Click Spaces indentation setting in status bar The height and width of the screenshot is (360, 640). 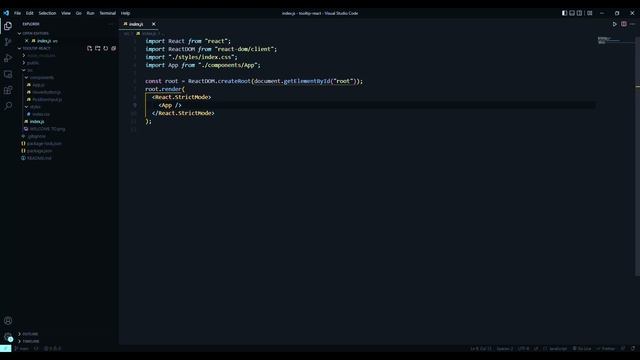505,349
